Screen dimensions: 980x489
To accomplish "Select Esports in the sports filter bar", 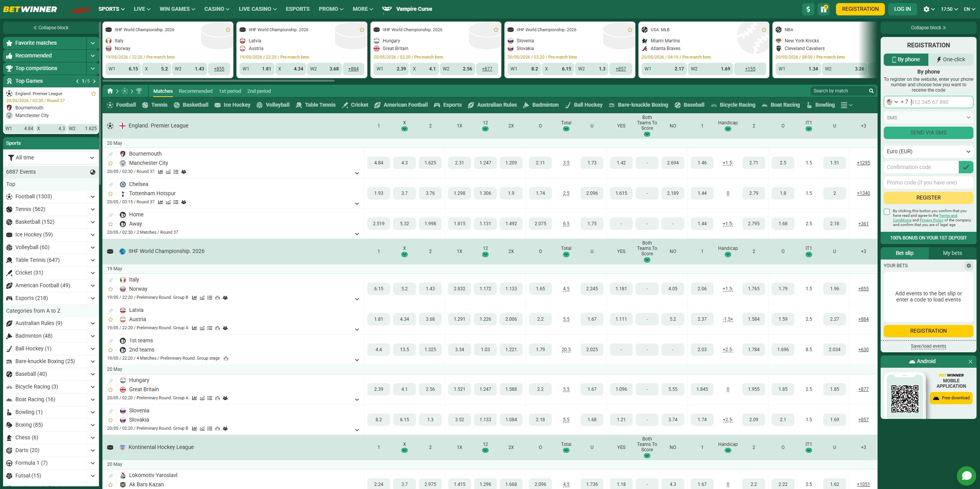I will tap(448, 105).
